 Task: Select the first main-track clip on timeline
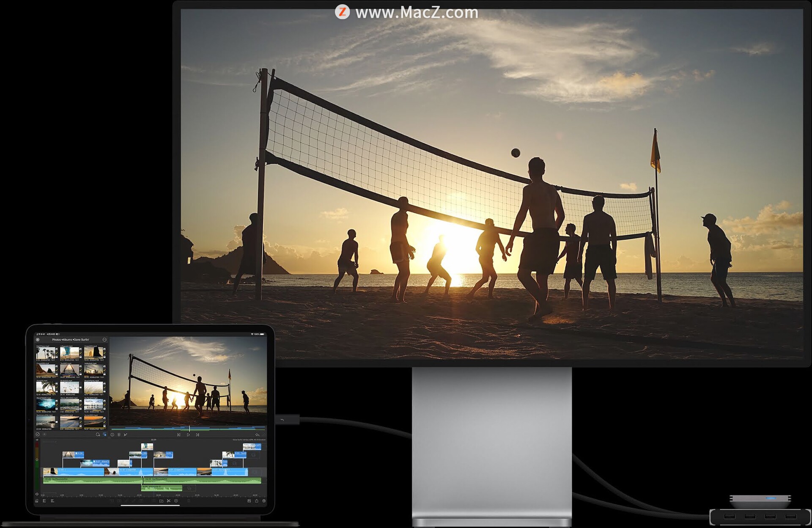[x=74, y=472]
